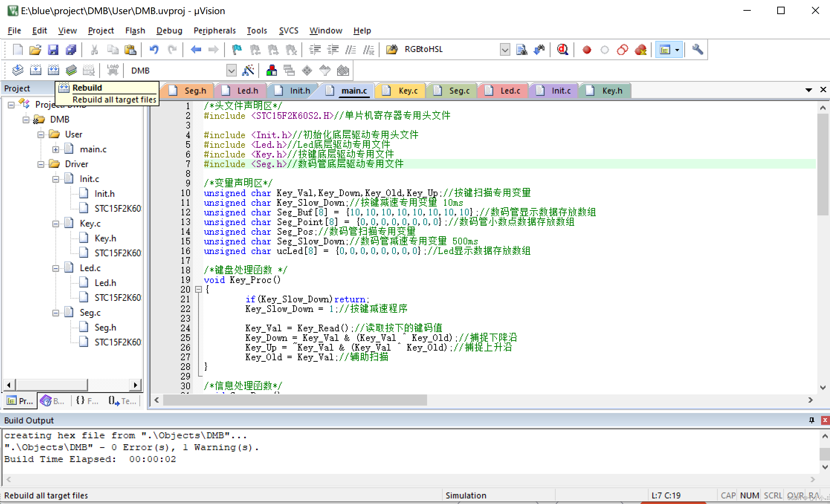Kill all breakpoints with the red X icon
This screenshot has width=830, height=504.
point(640,49)
